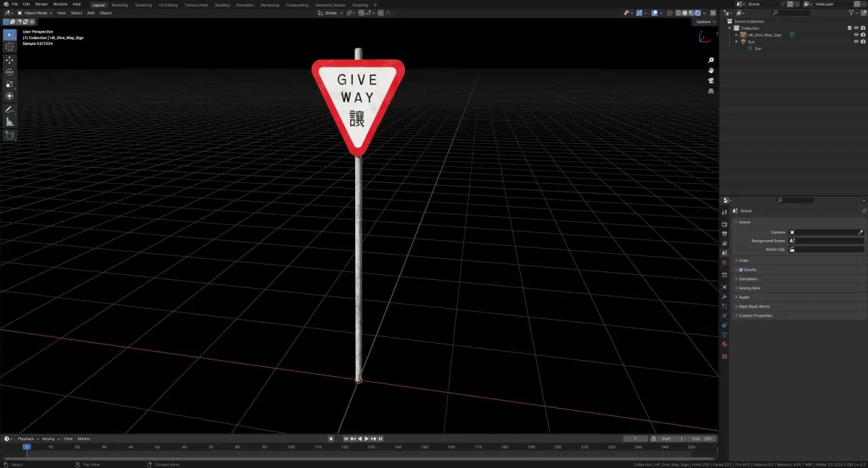The width and height of the screenshot is (868, 468).
Task: Uncheck Collection exclude-from-view-layer checkbox
Action: (849, 28)
